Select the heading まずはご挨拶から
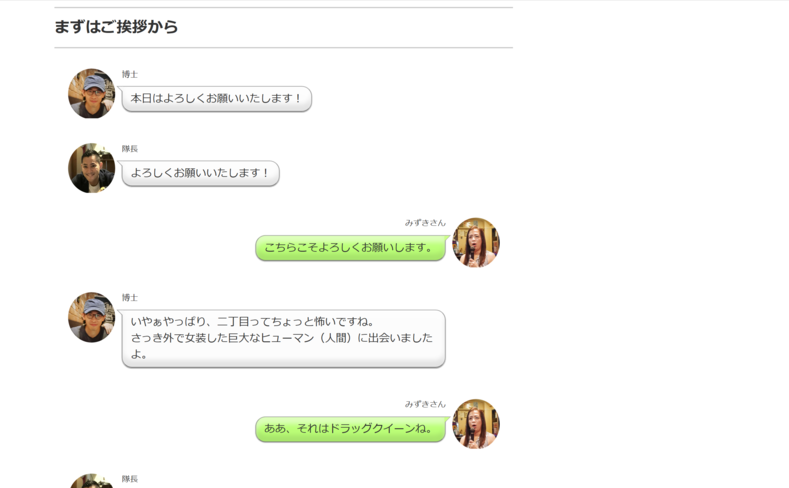 point(116,27)
